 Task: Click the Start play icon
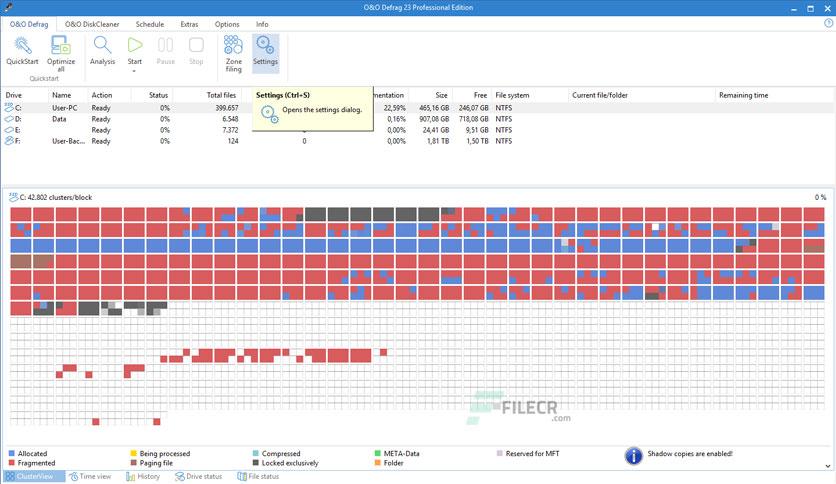(135, 45)
